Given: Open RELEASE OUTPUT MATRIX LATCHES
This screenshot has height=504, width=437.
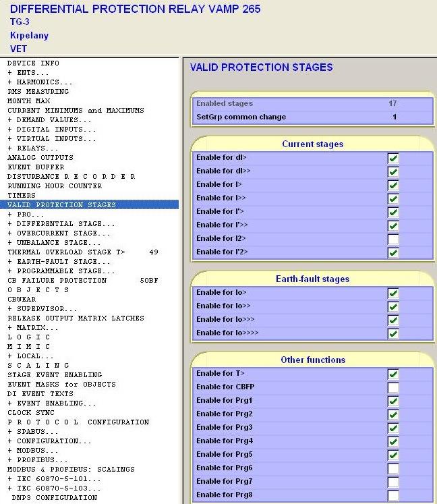Looking at the screenshot, I should [76, 318].
